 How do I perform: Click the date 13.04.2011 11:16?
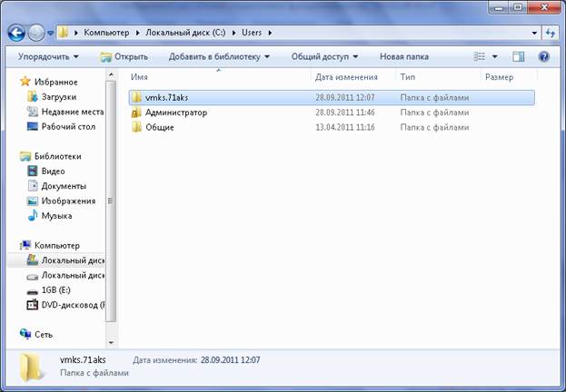pos(345,127)
